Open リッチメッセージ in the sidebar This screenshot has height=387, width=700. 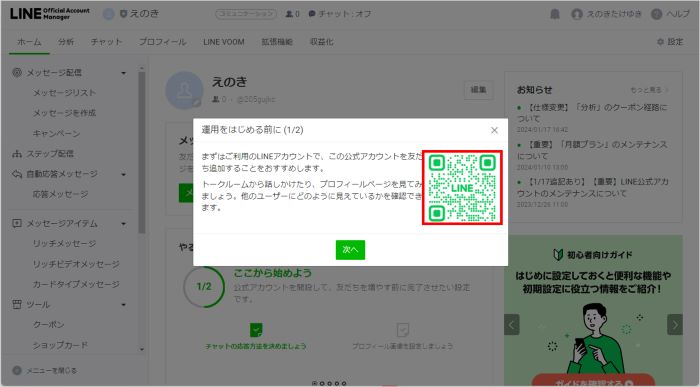click(64, 244)
